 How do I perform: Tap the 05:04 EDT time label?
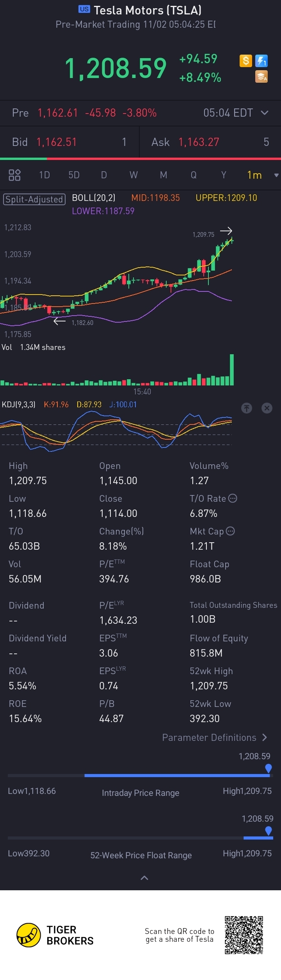[x=228, y=113]
